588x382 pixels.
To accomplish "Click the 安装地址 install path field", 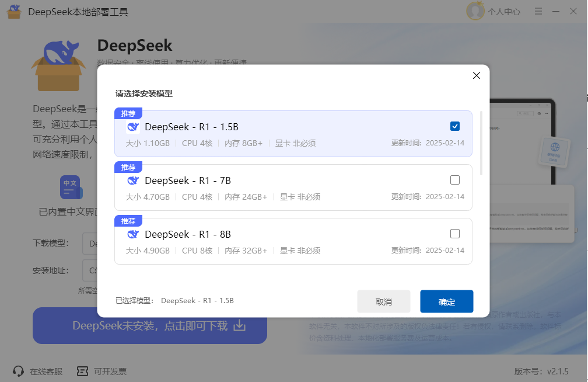I will click(x=90, y=270).
